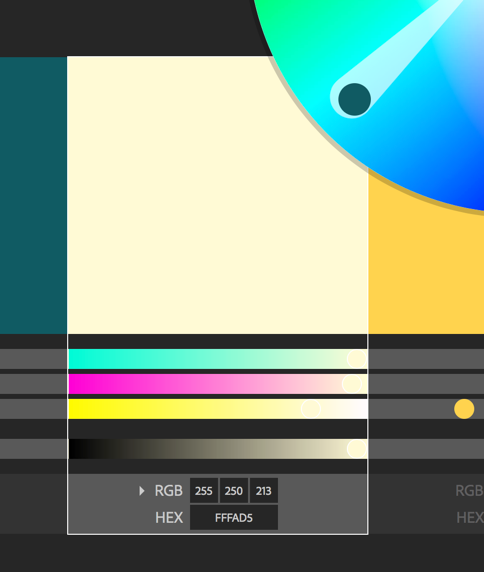This screenshot has width=484, height=572.
Task: Expand the RGB disclosure triangle
Action: [142, 491]
